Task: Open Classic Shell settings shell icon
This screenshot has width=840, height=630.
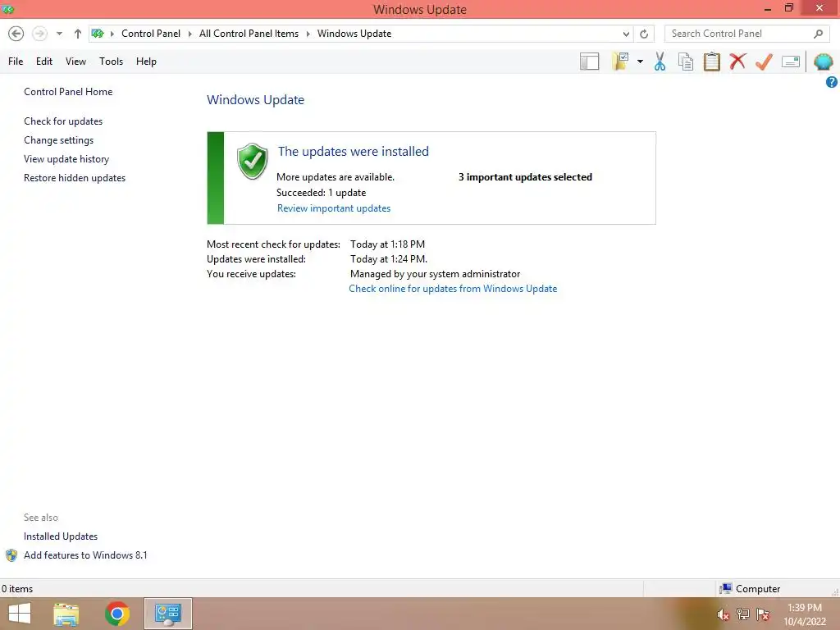Action: coord(823,62)
